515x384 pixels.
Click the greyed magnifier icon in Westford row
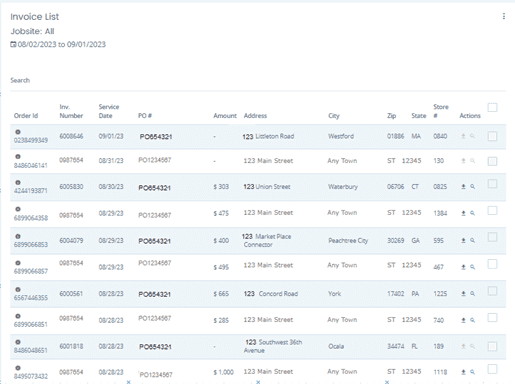(x=472, y=136)
